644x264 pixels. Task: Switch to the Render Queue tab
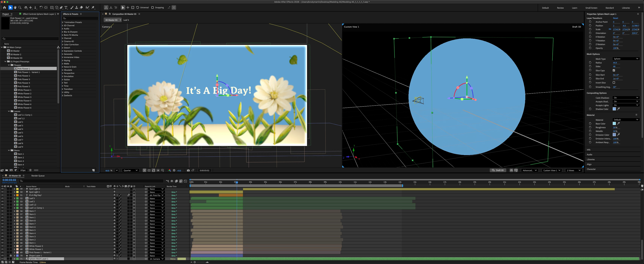(38, 176)
